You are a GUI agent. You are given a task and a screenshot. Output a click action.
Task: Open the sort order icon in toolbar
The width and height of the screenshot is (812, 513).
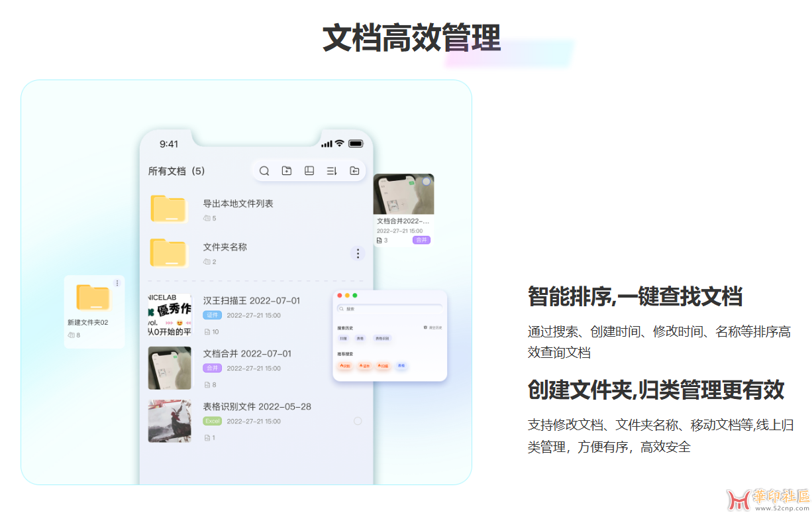[x=332, y=170]
